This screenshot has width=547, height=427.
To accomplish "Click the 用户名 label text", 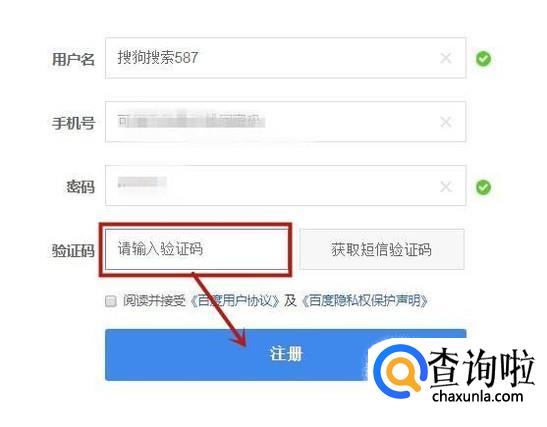I will coord(73,59).
